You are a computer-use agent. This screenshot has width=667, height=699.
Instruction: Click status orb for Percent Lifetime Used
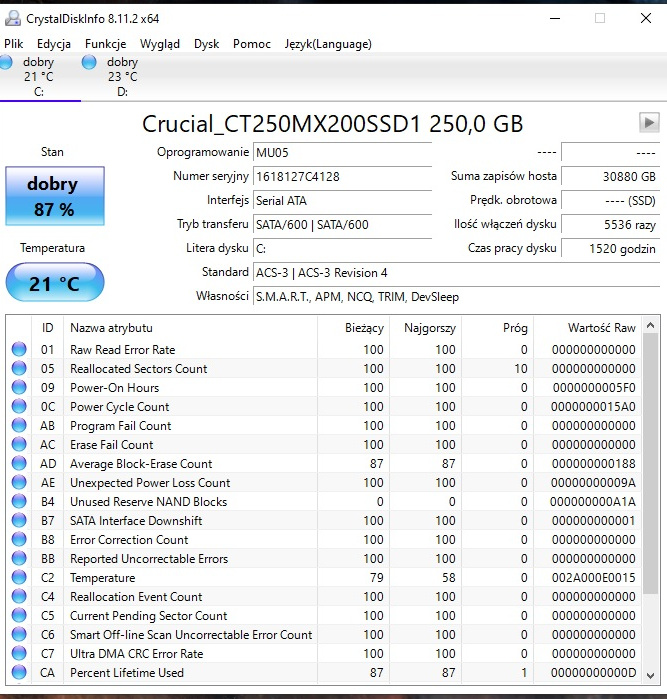point(19,672)
